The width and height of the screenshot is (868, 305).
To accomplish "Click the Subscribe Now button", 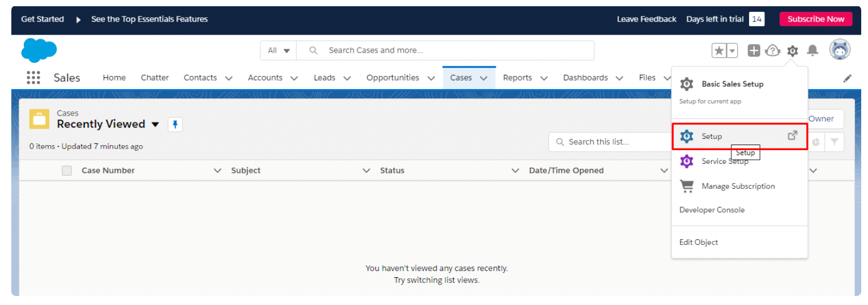I will (x=815, y=19).
